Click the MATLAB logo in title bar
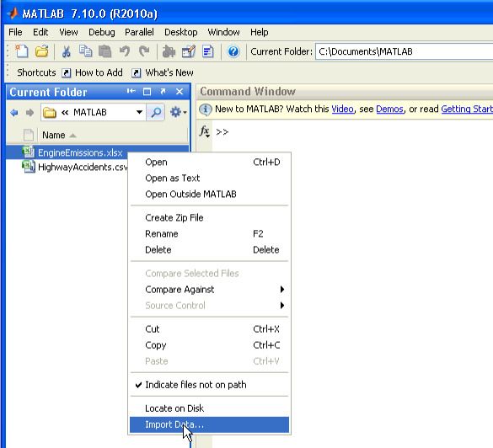493x448 pixels. (13, 13)
